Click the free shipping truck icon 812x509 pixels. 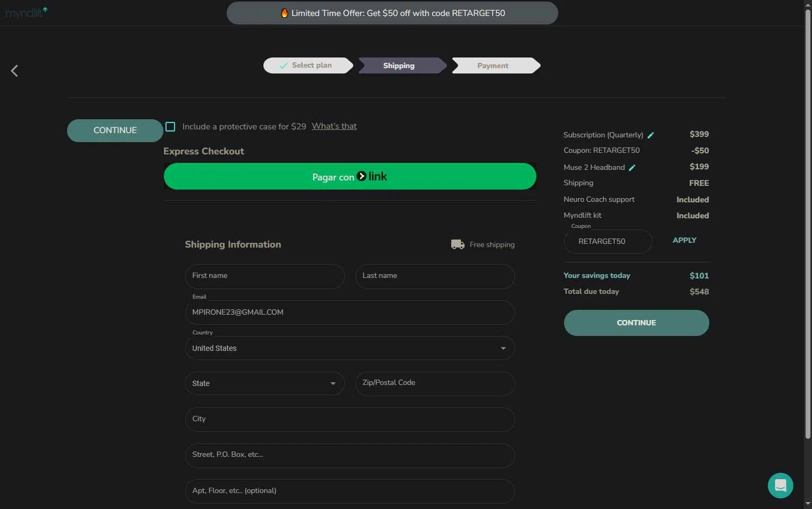(x=458, y=244)
